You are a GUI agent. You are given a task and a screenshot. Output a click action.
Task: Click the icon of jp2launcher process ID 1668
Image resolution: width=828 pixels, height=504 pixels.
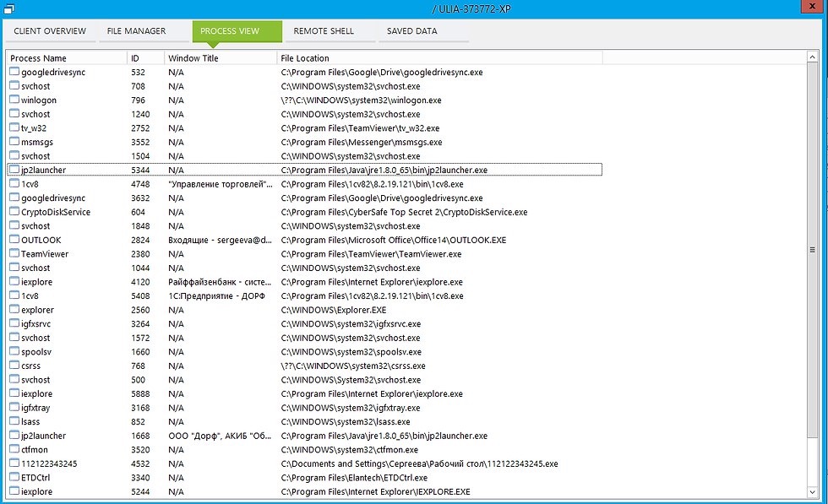(14, 436)
